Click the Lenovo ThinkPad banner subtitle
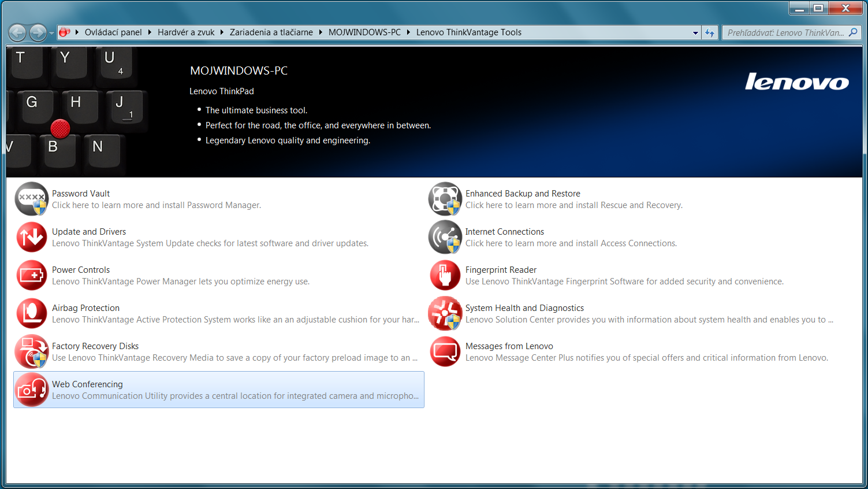Image resolution: width=868 pixels, height=489 pixels. 222,91
